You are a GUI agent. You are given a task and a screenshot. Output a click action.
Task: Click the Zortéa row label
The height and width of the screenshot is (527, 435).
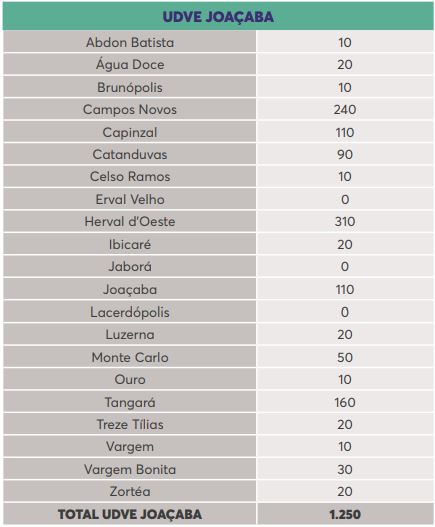(130, 491)
